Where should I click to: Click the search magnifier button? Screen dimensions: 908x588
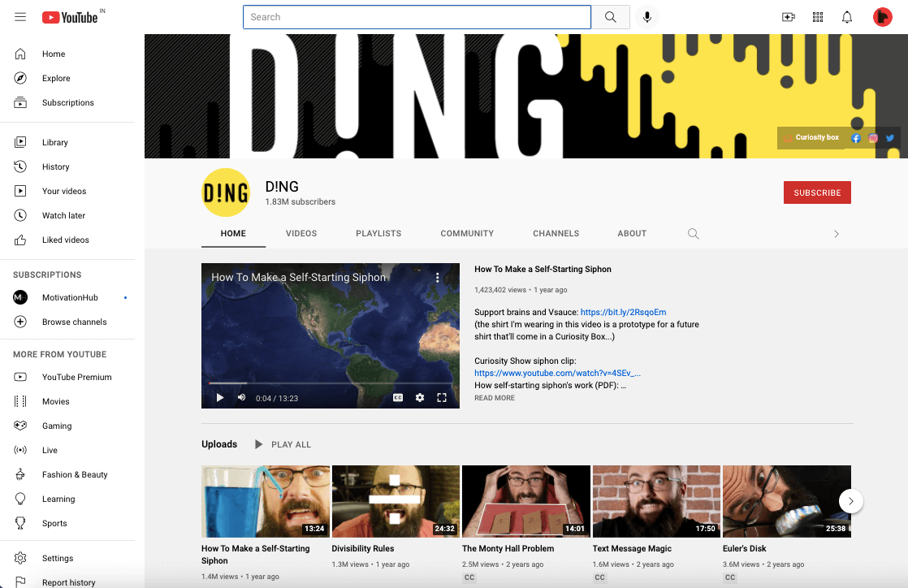(x=611, y=17)
